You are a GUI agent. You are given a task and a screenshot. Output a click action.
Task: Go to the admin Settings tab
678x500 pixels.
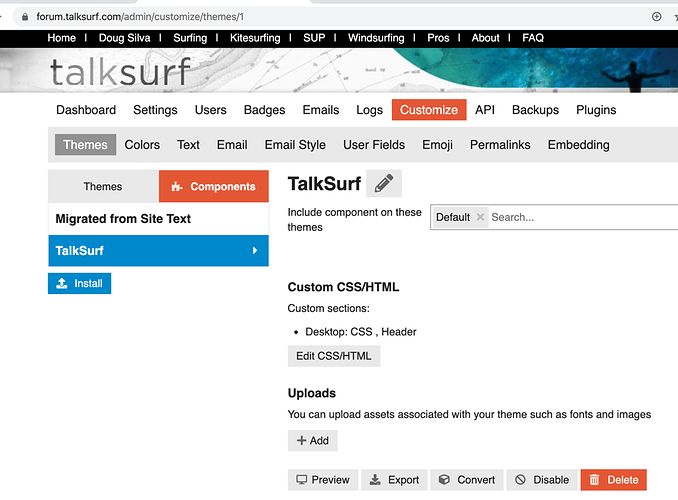(x=155, y=110)
